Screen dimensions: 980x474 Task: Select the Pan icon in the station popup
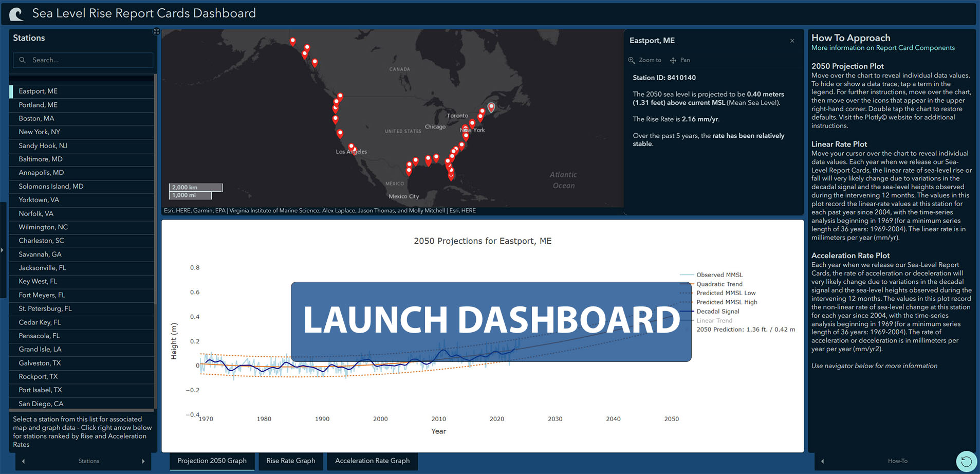[673, 60]
